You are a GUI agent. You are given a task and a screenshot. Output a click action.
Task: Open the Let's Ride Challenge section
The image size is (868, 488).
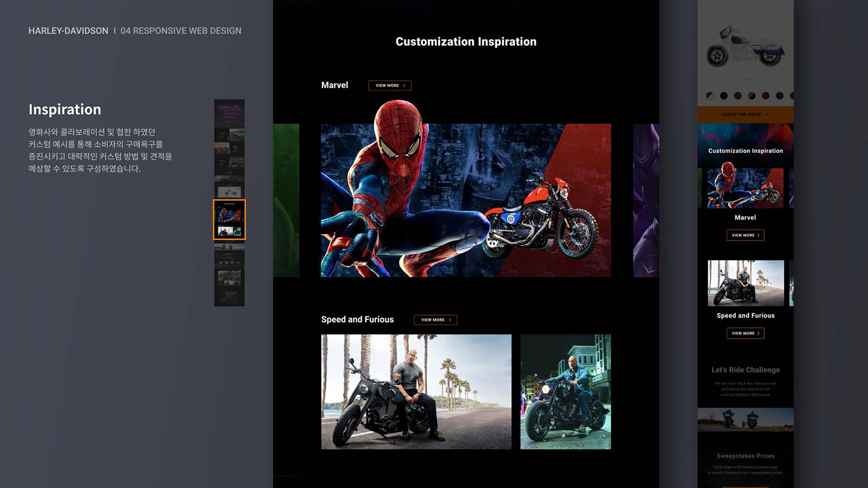click(746, 369)
